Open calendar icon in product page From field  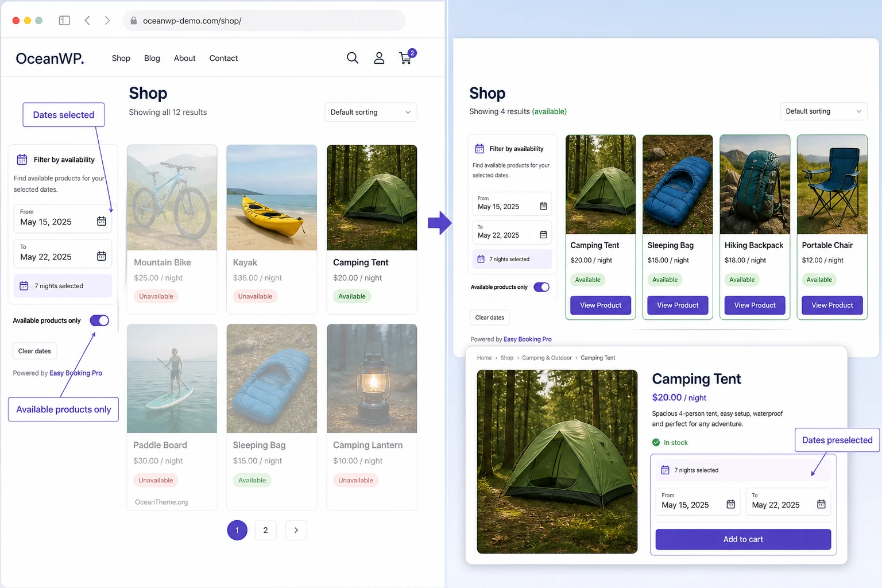[x=730, y=504]
